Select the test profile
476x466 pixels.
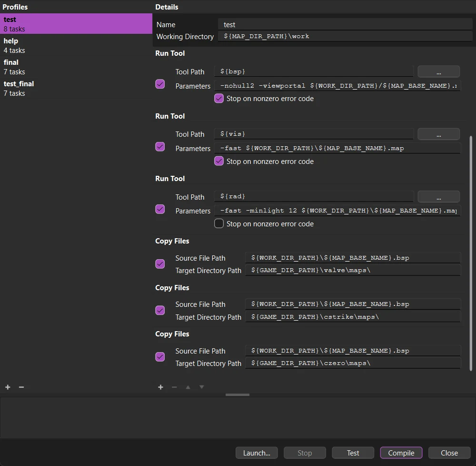(x=76, y=24)
